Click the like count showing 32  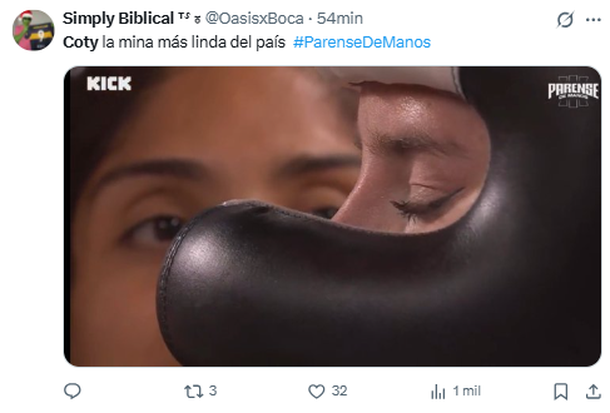339,390
